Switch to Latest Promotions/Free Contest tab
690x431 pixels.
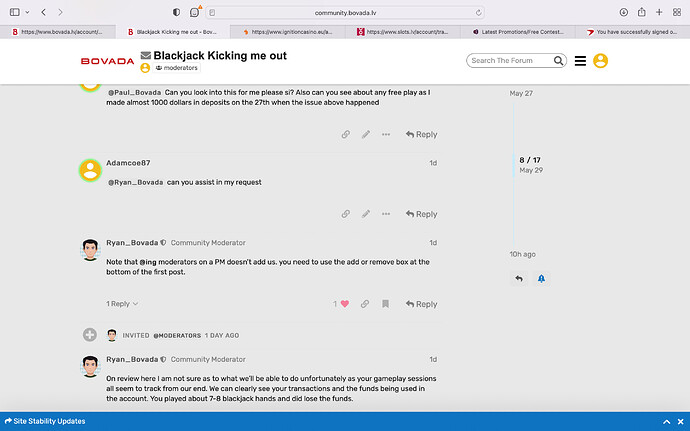tap(518, 32)
